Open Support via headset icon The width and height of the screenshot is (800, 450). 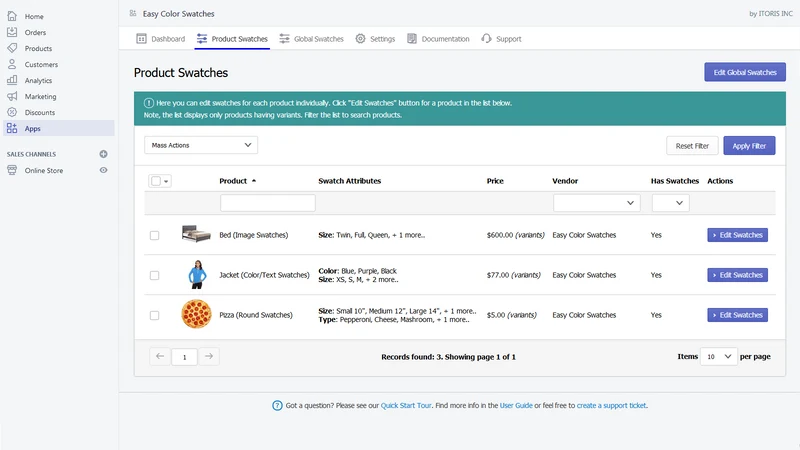[x=486, y=39]
